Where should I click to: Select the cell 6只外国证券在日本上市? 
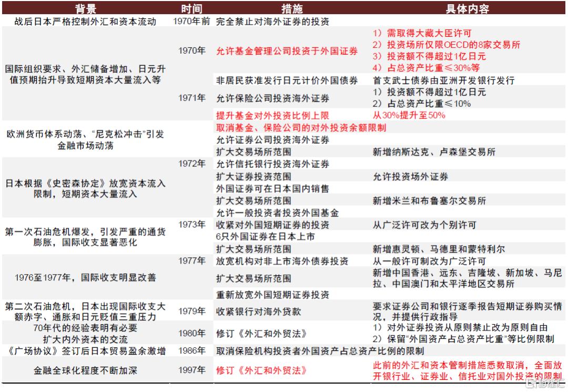point(265,237)
